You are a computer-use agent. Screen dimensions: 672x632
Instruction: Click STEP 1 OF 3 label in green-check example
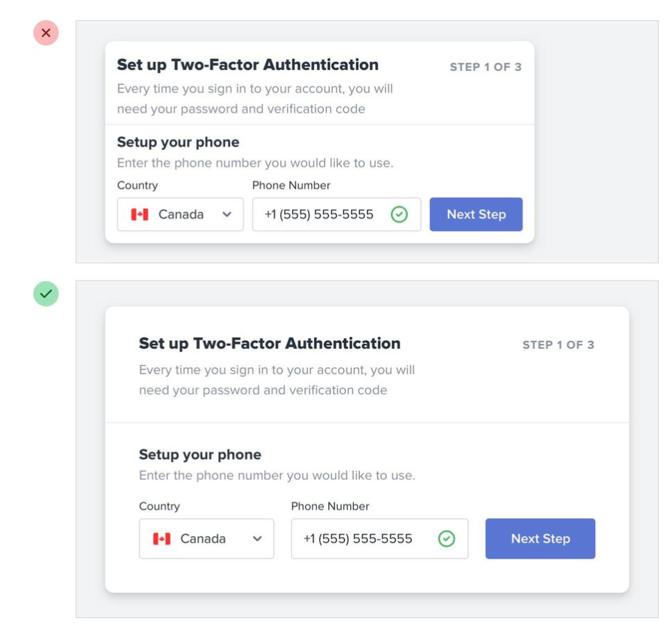(x=558, y=345)
